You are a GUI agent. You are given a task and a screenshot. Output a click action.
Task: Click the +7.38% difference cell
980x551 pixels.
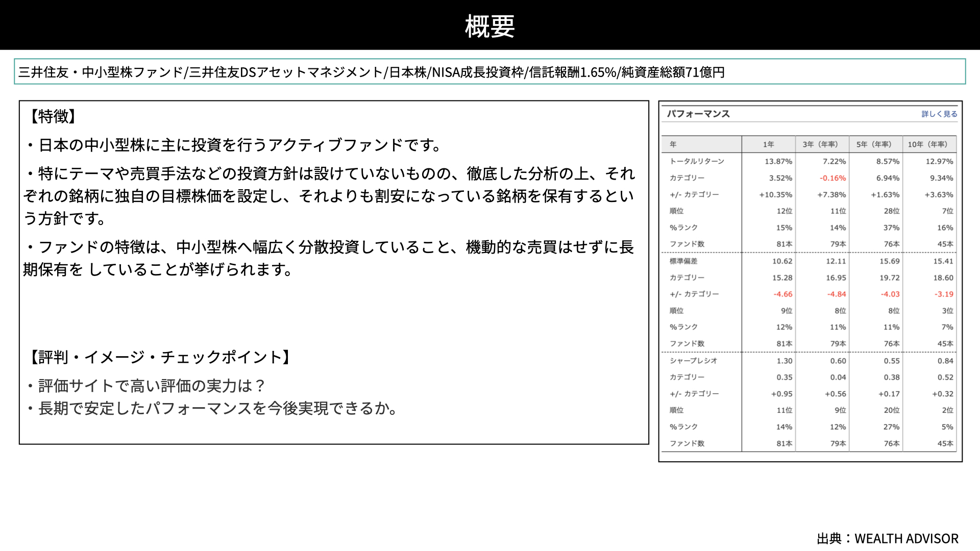(831, 194)
